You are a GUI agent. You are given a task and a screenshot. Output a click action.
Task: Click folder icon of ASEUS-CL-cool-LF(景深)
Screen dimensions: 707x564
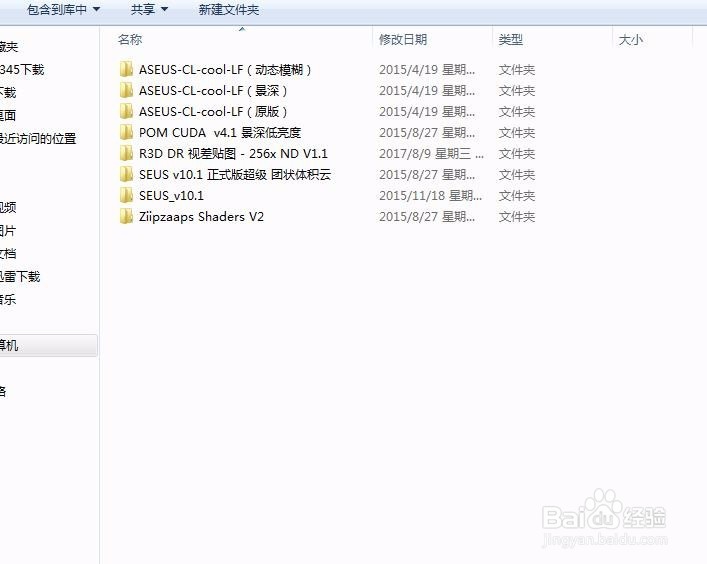[126, 91]
